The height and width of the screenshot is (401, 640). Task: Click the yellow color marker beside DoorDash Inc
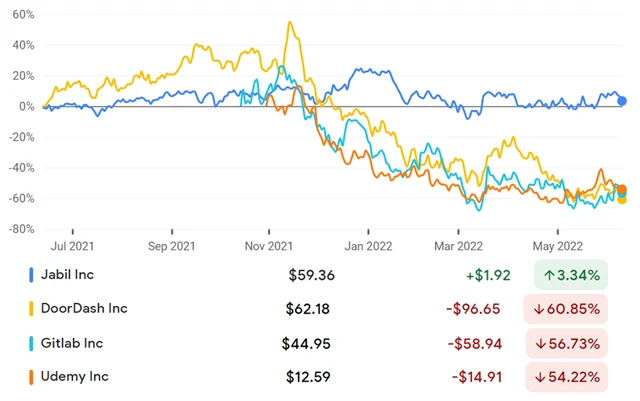click(32, 309)
